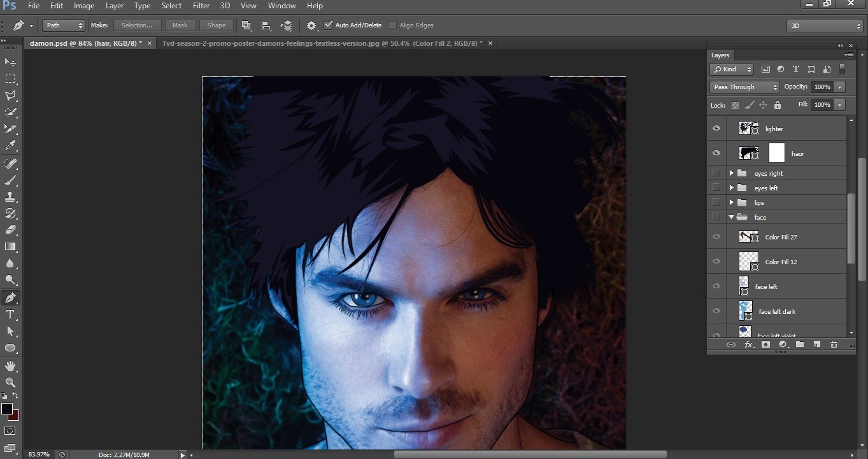Open Fill slider dropdown arrow
The height and width of the screenshot is (459, 868).
[x=841, y=105]
